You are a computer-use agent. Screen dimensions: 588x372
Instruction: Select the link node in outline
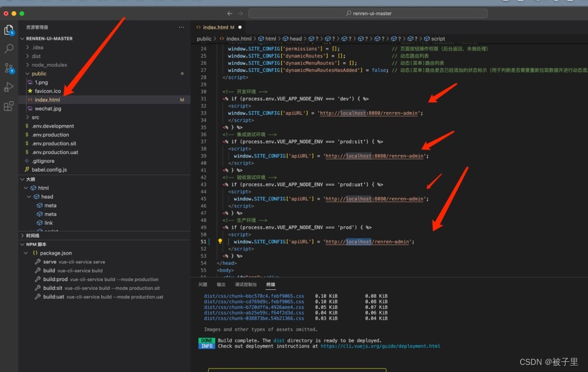pos(48,223)
